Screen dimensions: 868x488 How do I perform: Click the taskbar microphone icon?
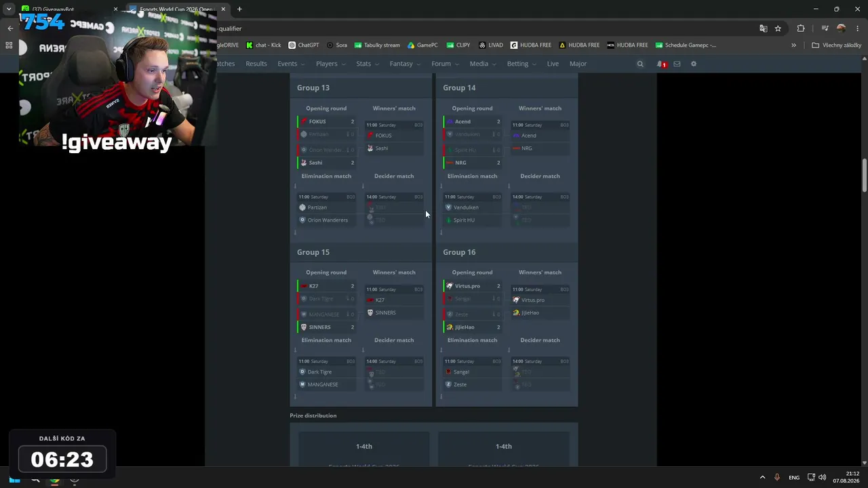coord(777,477)
